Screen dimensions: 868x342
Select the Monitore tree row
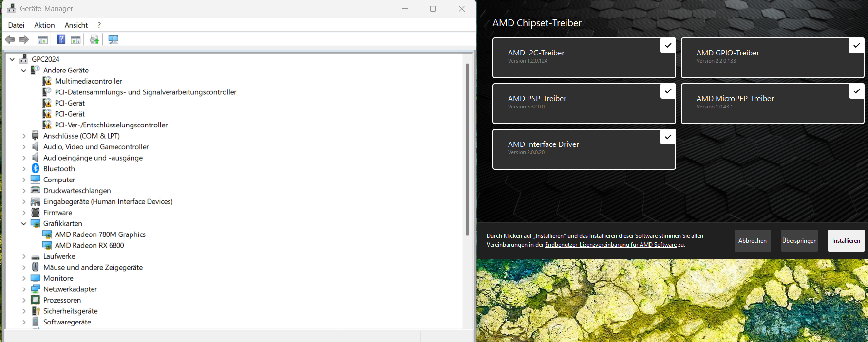pyautogui.click(x=58, y=278)
